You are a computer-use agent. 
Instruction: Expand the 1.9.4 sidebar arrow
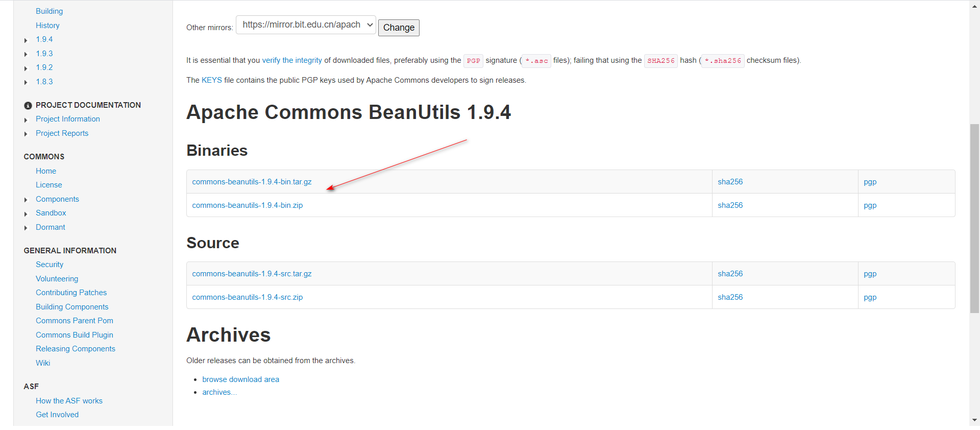(x=26, y=40)
